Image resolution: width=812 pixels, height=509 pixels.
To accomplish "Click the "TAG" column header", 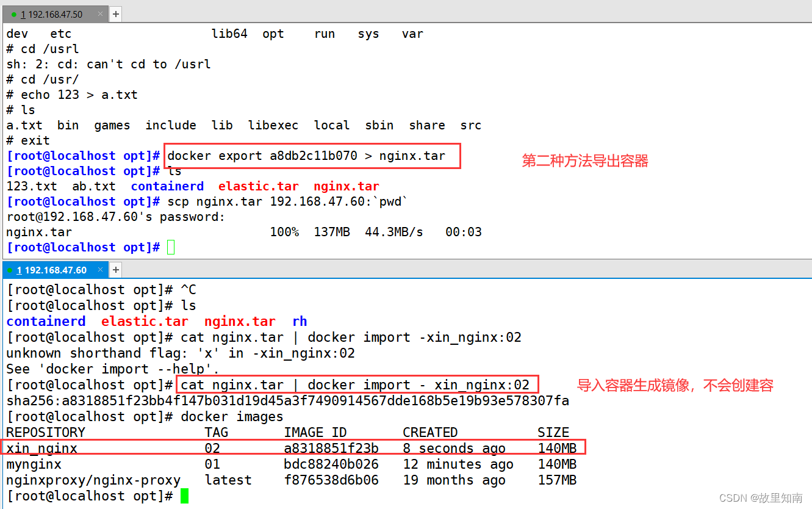I will click(217, 432).
